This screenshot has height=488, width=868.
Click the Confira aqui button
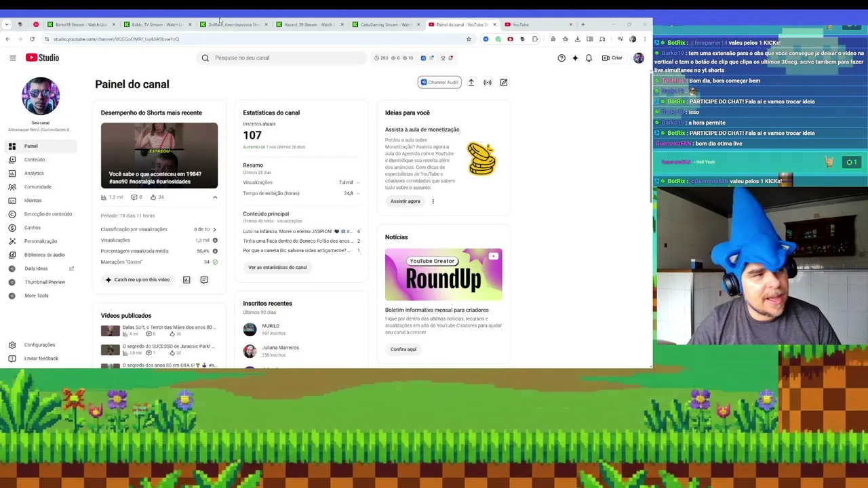point(403,349)
